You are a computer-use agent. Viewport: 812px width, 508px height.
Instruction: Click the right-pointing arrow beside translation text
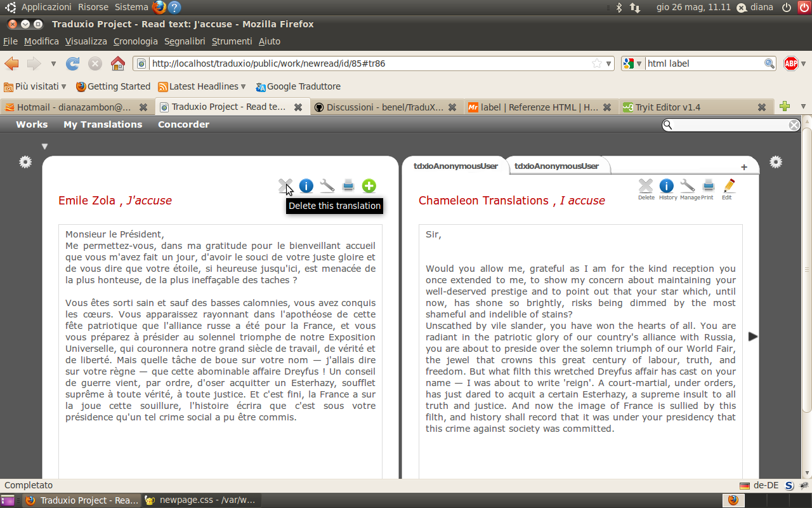pyautogui.click(x=753, y=336)
